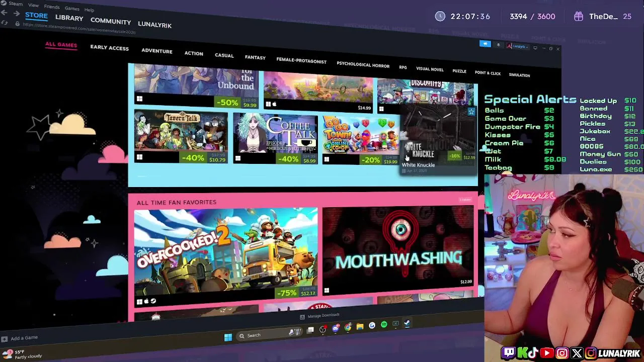The width and height of the screenshot is (644, 362).
Task: Open Discord from the taskbar
Action: tap(336, 328)
